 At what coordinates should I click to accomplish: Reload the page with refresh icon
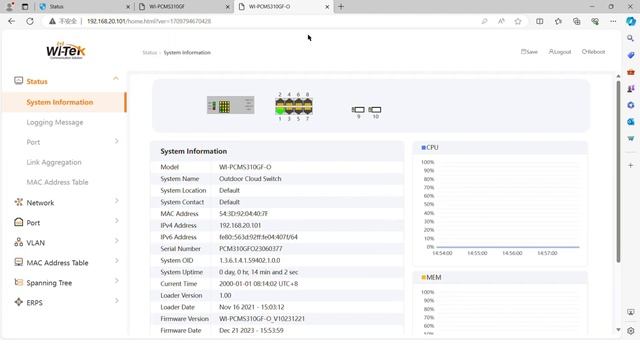click(30, 21)
